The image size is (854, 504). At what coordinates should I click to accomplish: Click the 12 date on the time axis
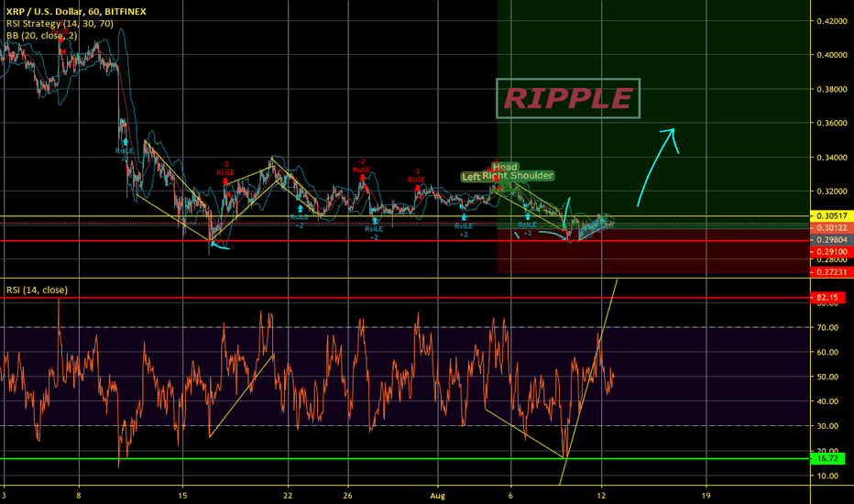(x=601, y=496)
